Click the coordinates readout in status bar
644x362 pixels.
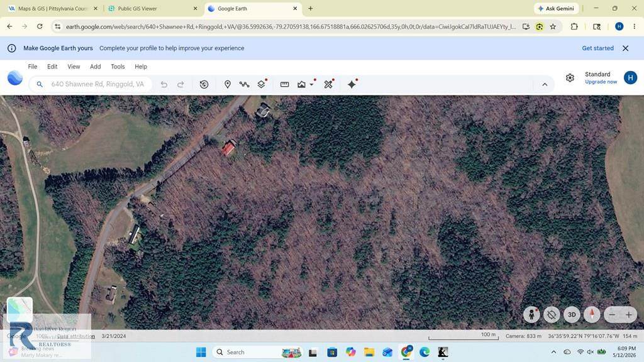583,336
